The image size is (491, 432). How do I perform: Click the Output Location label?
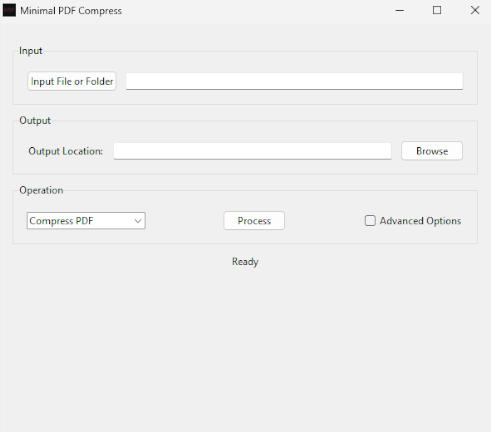tap(66, 151)
